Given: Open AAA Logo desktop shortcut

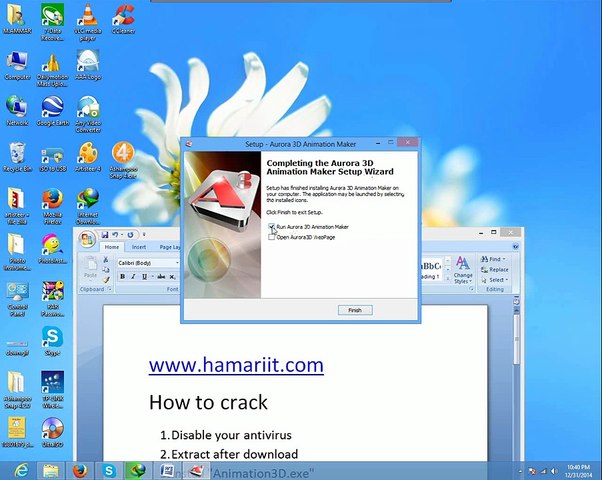Looking at the screenshot, I should (x=88, y=65).
